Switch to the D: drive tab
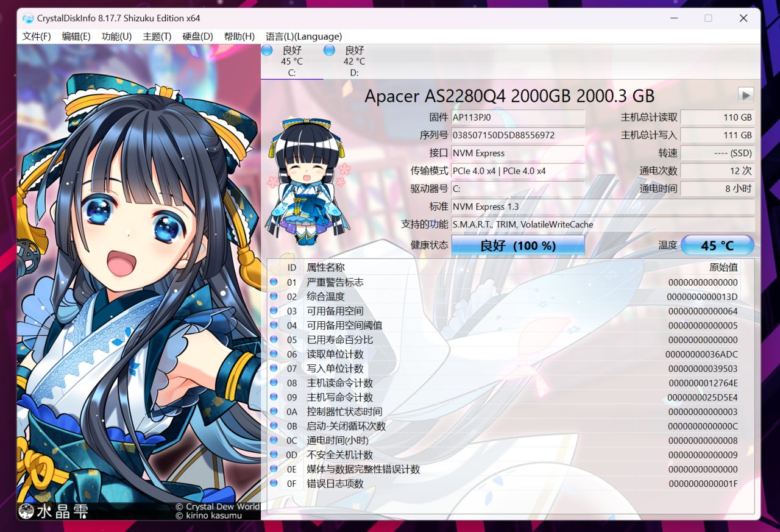 point(354,62)
